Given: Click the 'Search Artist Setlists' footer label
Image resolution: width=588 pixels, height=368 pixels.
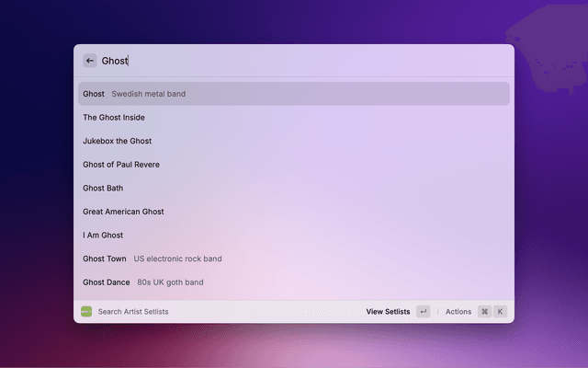Looking at the screenshot, I should pyautogui.click(x=133, y=312).
